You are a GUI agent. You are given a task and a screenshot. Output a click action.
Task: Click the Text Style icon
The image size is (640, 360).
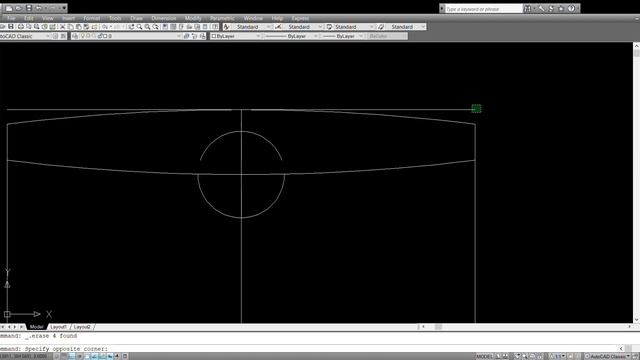(226, 27)
